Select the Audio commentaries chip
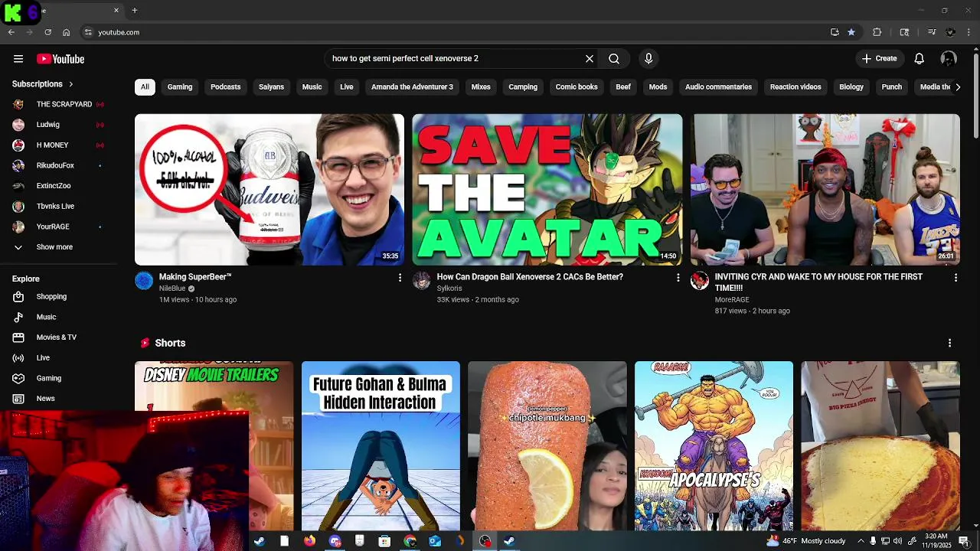The width and height of the screenshot is (980, 551). 718,87
